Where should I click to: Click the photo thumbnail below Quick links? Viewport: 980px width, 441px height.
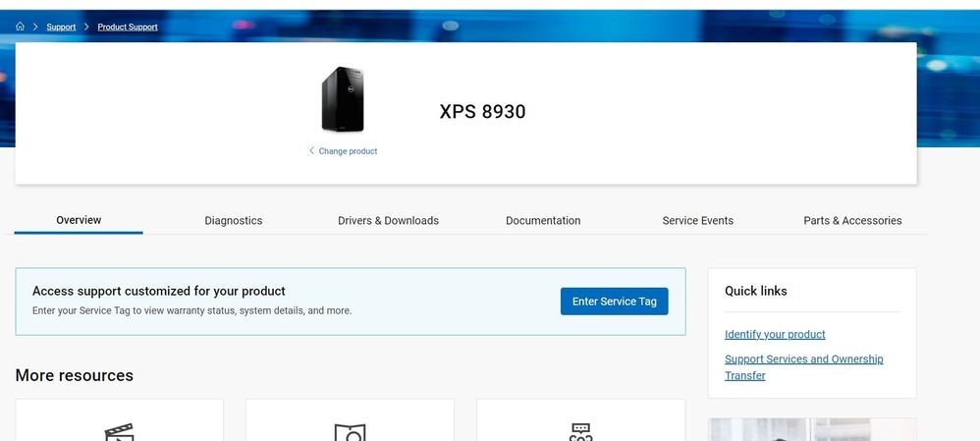pos(812,430)
